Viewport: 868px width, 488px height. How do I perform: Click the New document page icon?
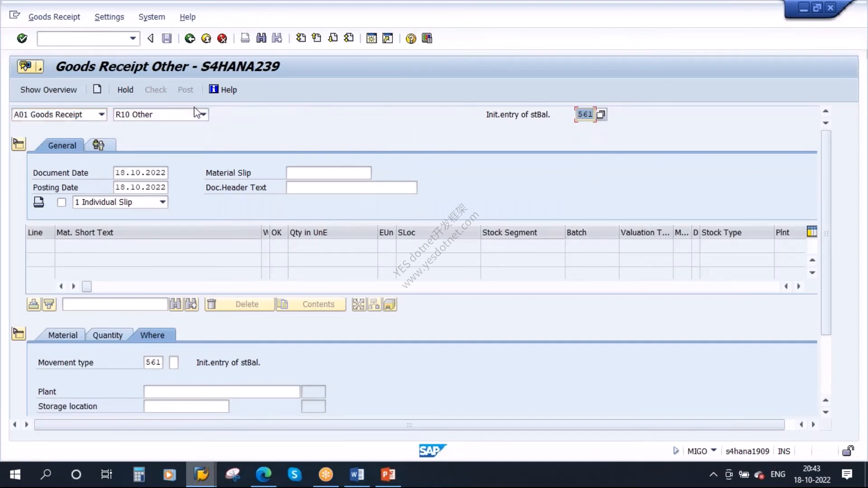point(97,89)
